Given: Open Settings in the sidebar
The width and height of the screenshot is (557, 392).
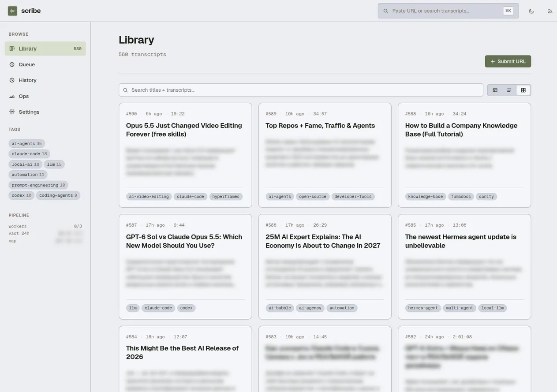Looking at the screenshot, I should (45, 112).
